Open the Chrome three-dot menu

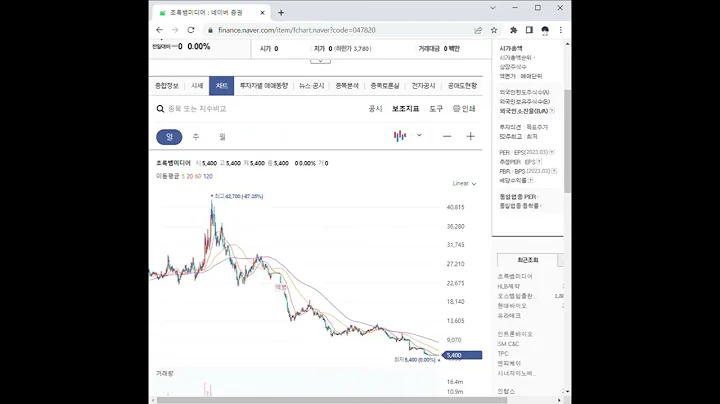(561, 30)
